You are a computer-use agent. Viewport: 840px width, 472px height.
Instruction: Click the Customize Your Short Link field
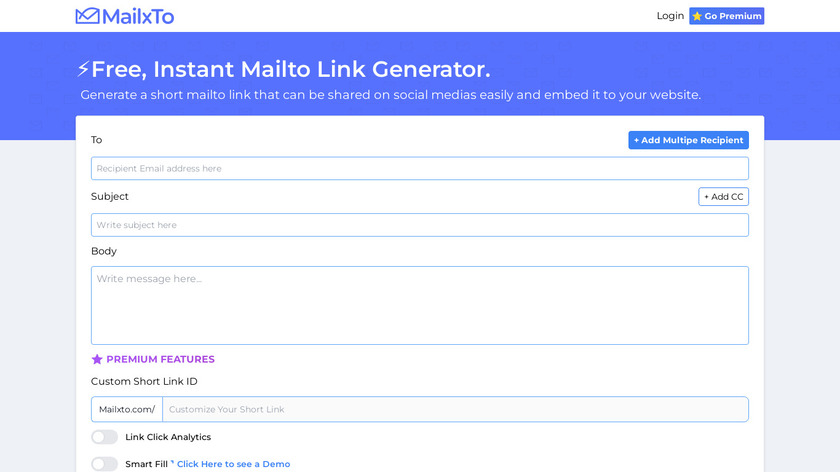click(455, 409)
